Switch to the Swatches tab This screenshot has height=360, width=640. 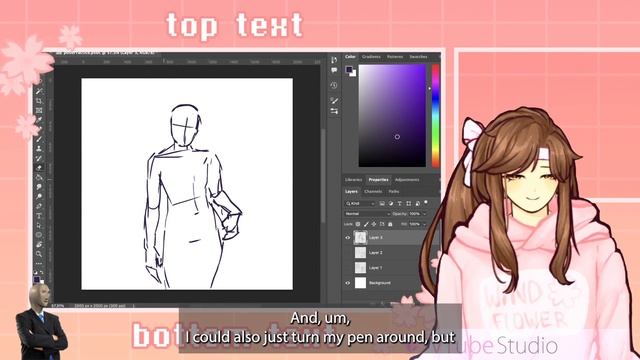418,57
